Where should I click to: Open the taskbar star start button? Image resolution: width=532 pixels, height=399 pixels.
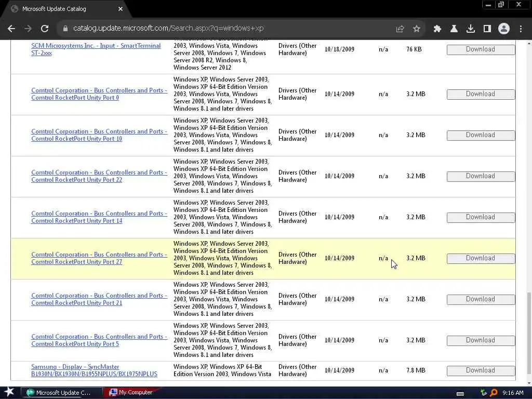pos(9,393)
